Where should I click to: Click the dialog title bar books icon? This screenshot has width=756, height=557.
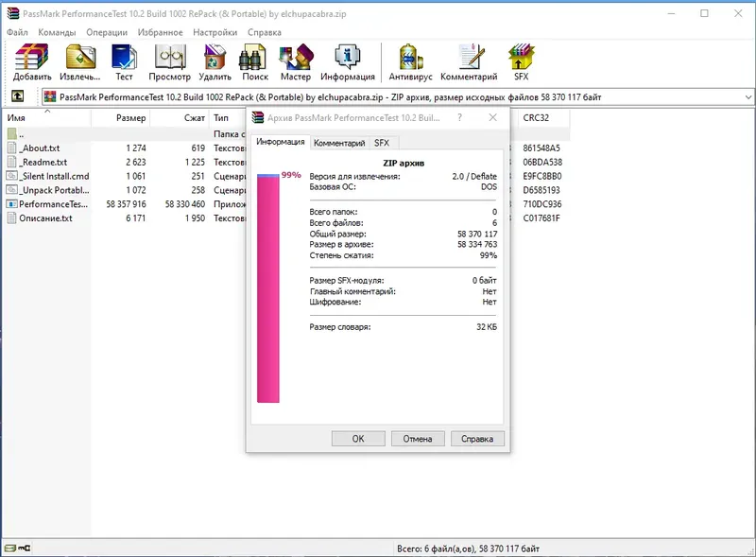click(x=258, y=117)
